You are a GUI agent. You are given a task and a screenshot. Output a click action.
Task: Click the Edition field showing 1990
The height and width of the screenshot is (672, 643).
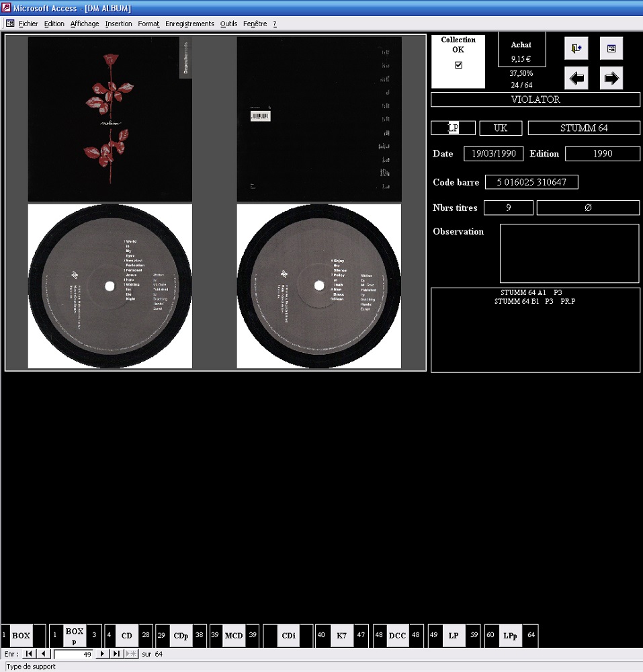(x=602, y=153)
